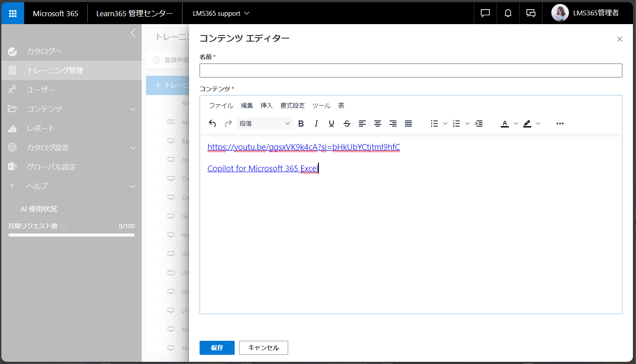Toggle bold formatting
This screenshot has height=364, width=636.
point(301,124)
